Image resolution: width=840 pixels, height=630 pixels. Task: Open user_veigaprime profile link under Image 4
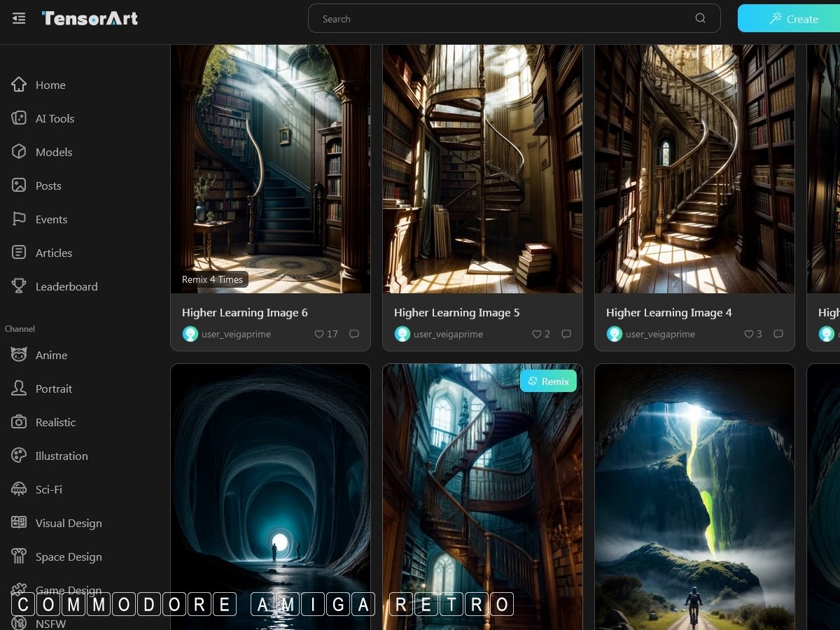click(660, 335)
